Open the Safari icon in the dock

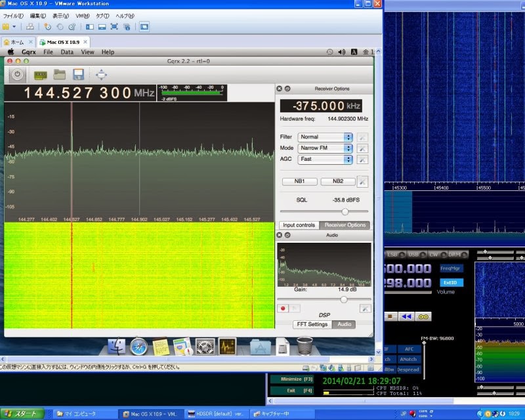[138, 345]
